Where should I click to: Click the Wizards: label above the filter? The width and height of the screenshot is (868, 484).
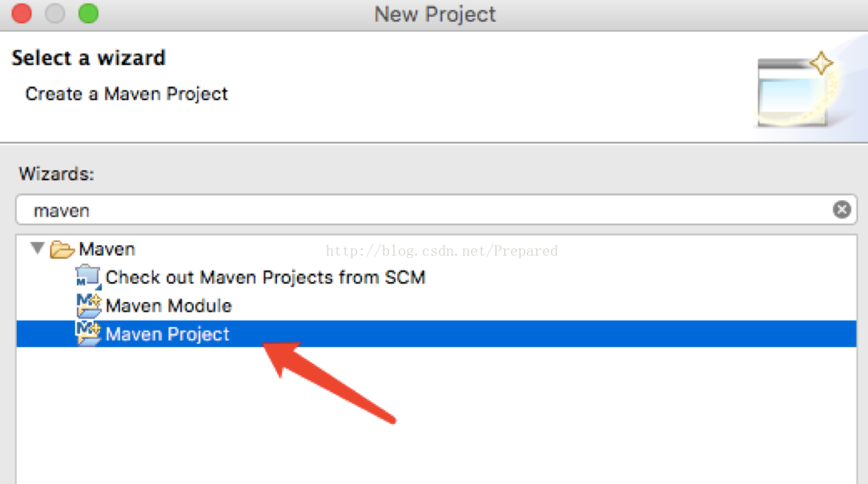57,174
